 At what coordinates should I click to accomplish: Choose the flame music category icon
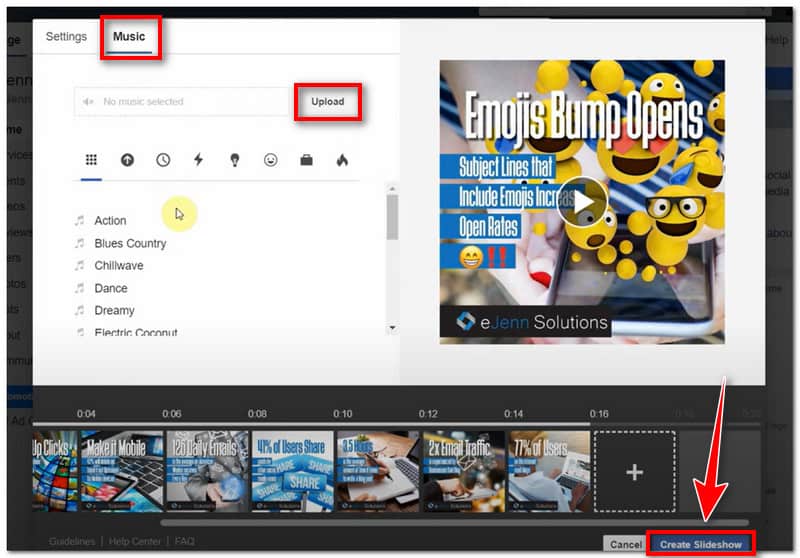(x=342, y=160)
